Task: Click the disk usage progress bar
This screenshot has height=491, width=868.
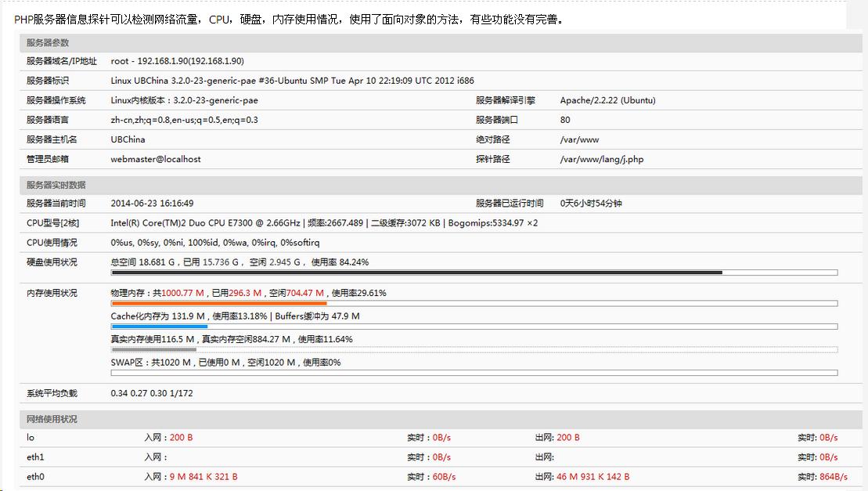Action: [474, 273]
